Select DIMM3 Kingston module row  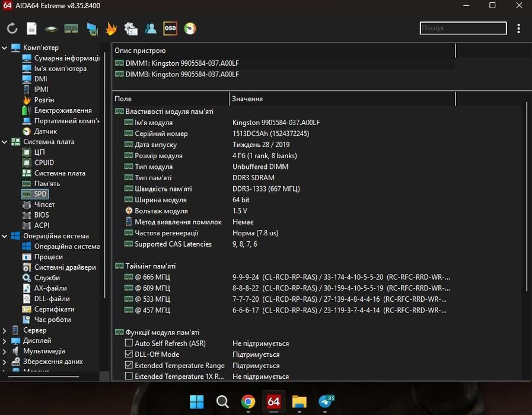coord(283,74)
